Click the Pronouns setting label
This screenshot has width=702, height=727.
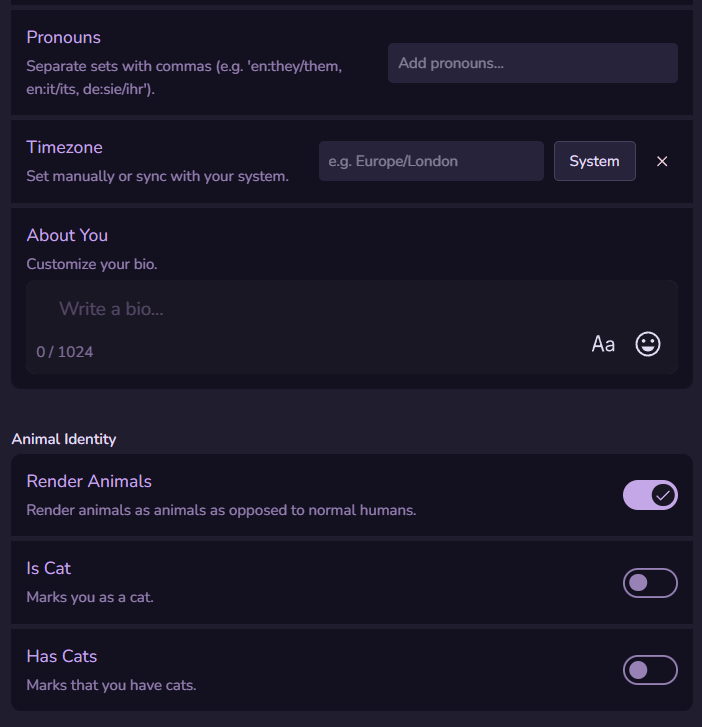coord(63,37)
